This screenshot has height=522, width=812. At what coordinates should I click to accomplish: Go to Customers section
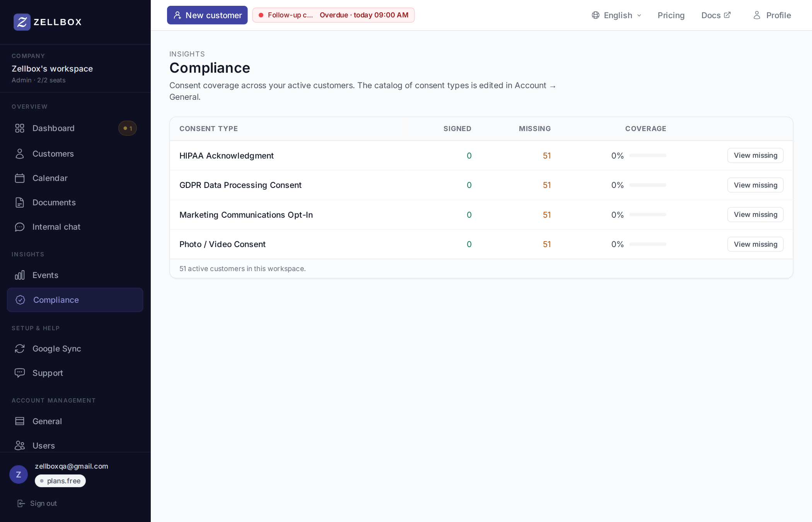[75, 154]
